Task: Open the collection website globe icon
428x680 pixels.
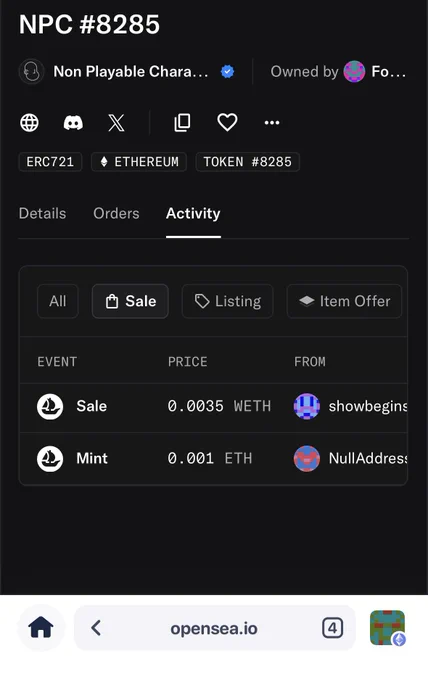Action: 29,123
